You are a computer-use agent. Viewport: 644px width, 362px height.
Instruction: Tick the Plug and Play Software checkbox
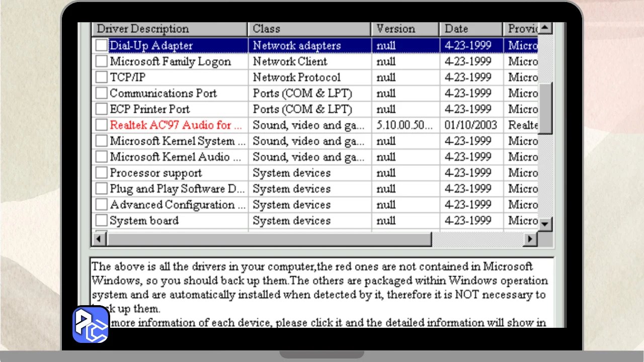tap(102, 189)
